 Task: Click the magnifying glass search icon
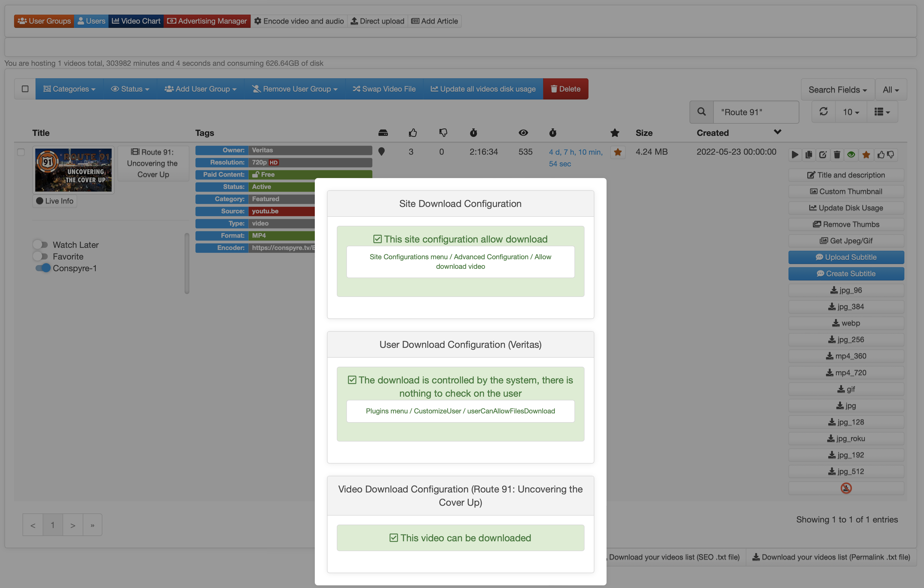pyautogui.click(x=701, y=112)
